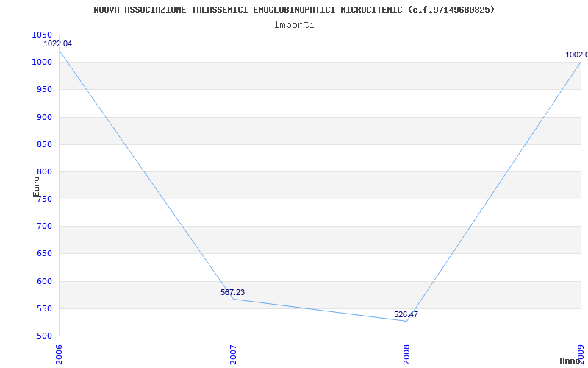Click the 950 y-axis tick
The height and width of the screenshot is (368, 588).
(x=44, y=89)
